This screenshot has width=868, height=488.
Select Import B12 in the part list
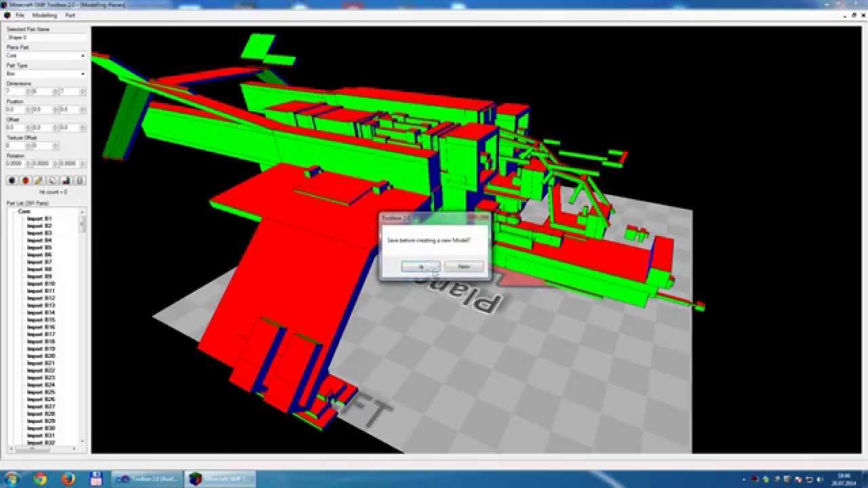tap(41, 298)
